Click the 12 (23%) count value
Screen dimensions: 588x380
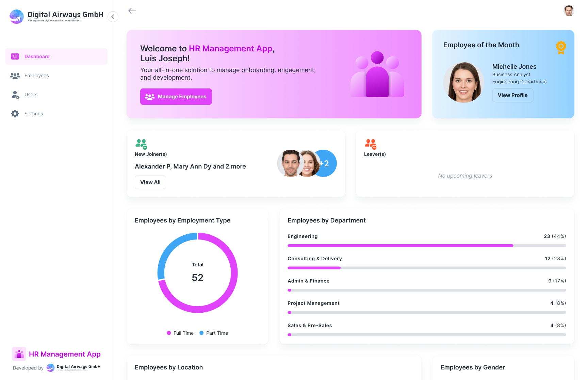pos(555,259)
